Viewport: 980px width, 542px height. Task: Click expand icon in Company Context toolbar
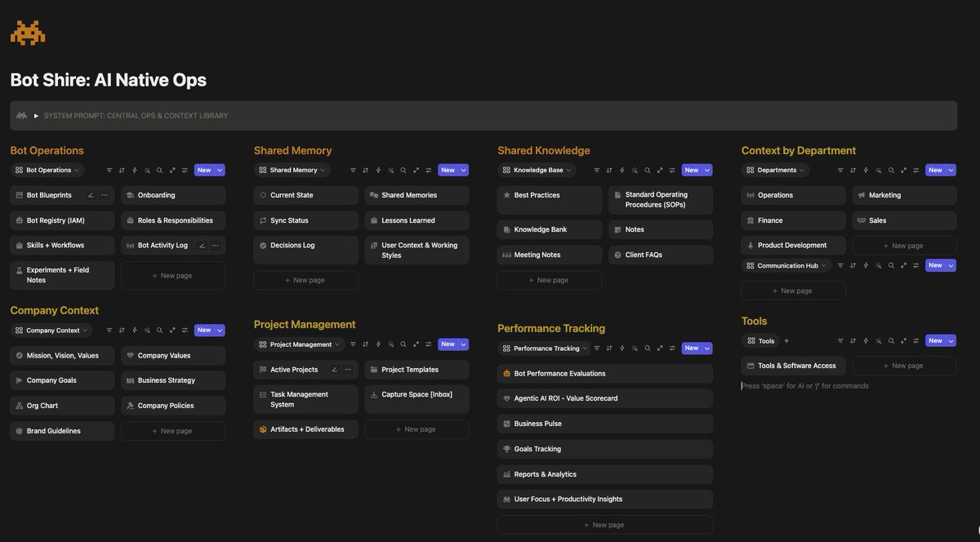point(172,331)
